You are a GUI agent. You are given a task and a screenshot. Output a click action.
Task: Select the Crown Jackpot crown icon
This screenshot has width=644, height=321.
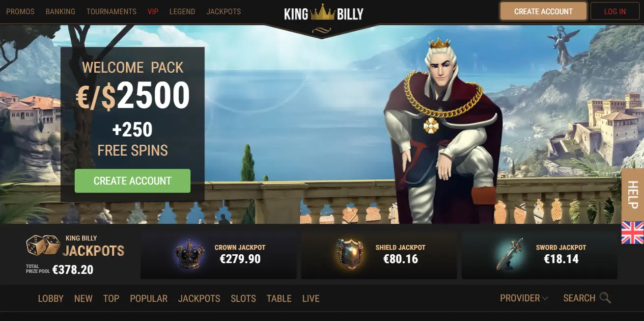pyautogui.click(x=190, y=254)
